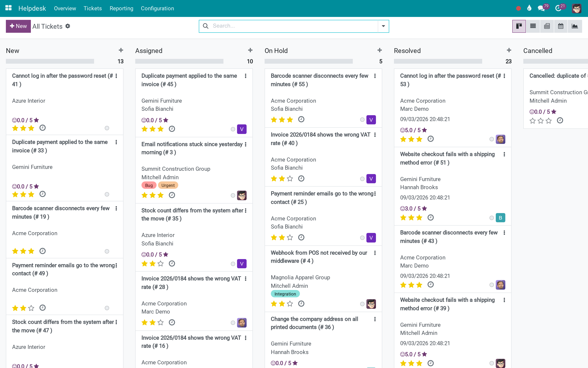Open the Configuration menu
Screen dimensions: 588x368
tap(157, 8)
